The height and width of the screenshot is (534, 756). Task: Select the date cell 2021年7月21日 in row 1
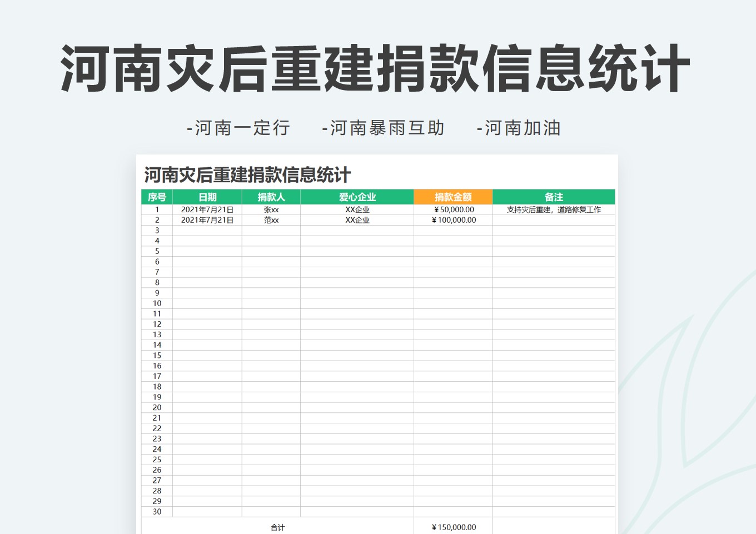(x=207, y=209)
